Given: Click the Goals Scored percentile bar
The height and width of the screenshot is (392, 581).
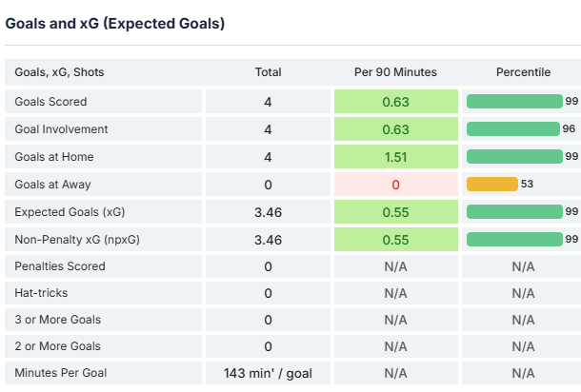Looking at the screenshot, I should tap(514, 102).
